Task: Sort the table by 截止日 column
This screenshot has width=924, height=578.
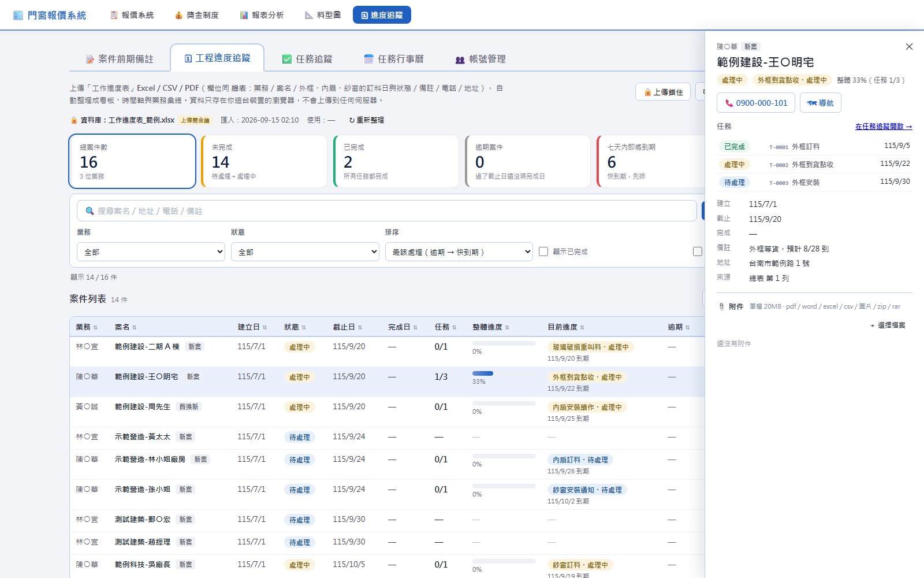Action: 347,327
